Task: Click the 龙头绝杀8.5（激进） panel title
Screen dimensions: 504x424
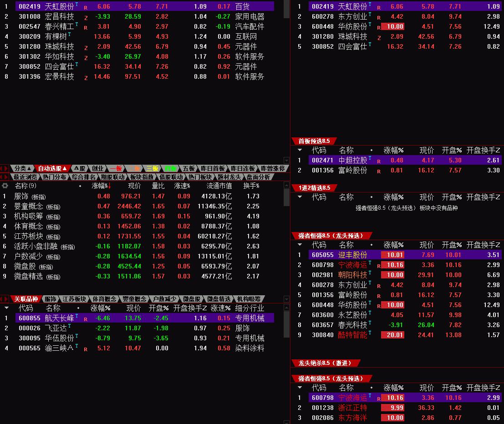Action: click(x=325, y=363)
